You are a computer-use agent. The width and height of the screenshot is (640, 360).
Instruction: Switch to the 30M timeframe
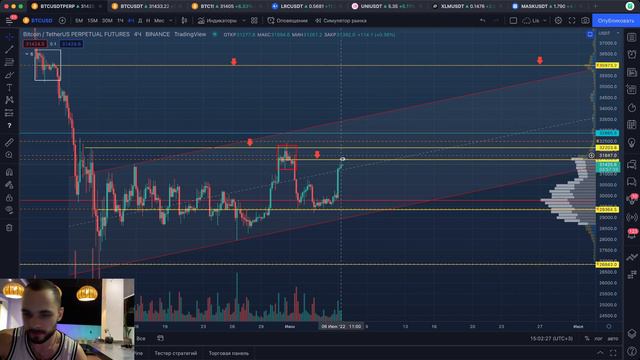coord(107,20)
